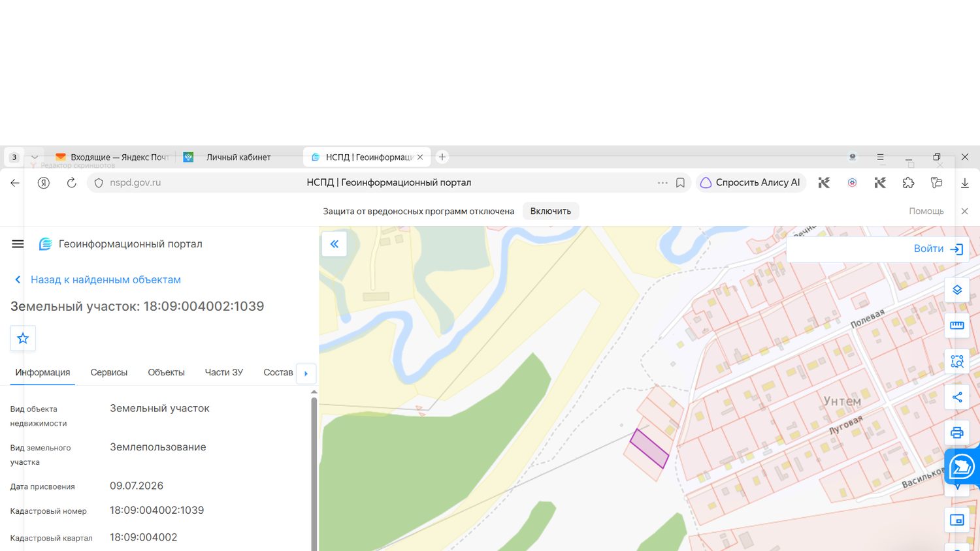Ask Alice AI via Спросить Алису AI
Image resolution: width=980 pixels, height=551 pixels.
[x=751, y=183]
